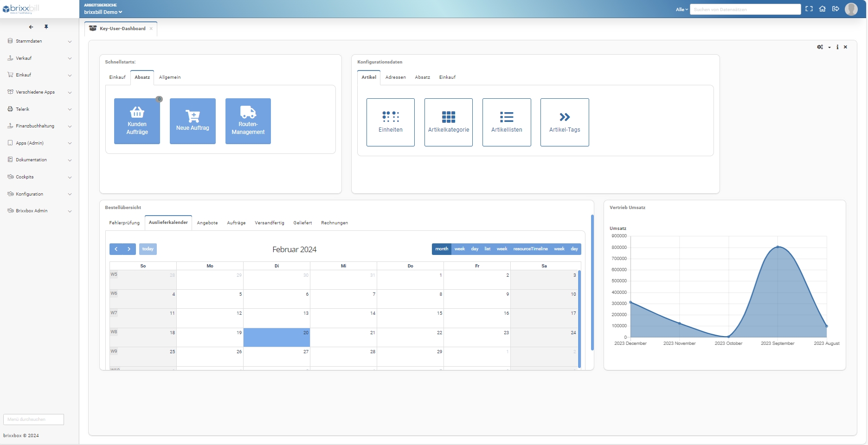Screen dimensions: 868x445
Task: Click the Konfiguration gears icon
Action: click(x=10, y=194)
